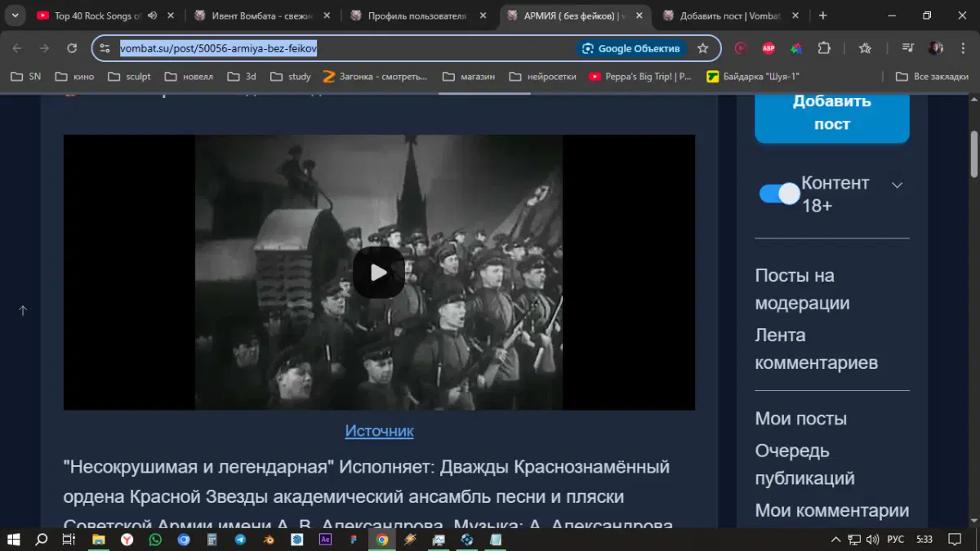
Task: Open the study bookmarks folder
Action: click(289, 76)
